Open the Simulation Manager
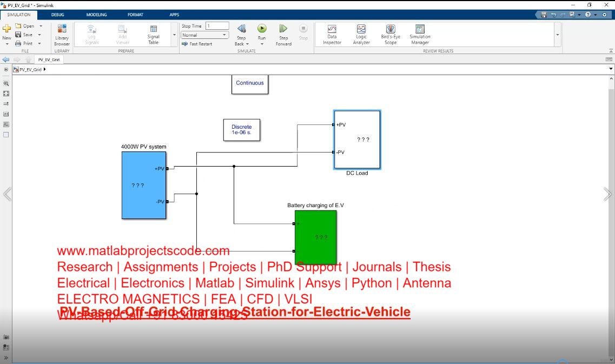This screenshot has width=615, height=364. (x=420, y=35)
